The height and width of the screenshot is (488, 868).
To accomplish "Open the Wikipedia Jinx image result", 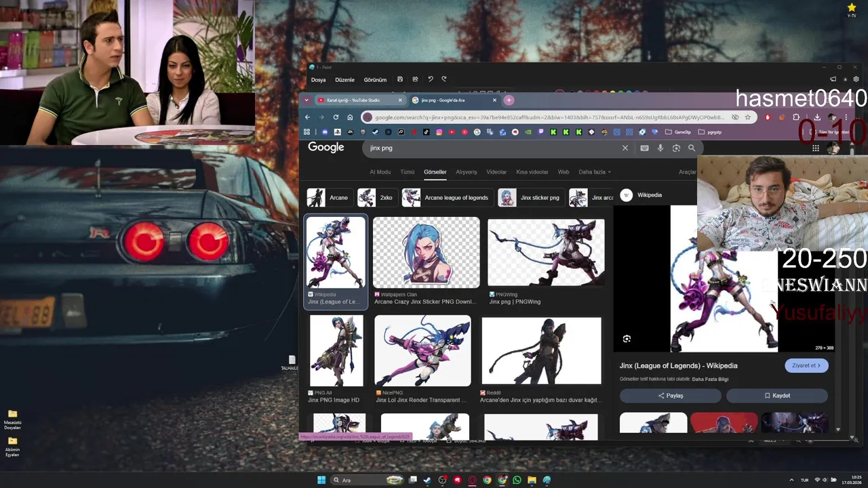I will coord(336,261).
